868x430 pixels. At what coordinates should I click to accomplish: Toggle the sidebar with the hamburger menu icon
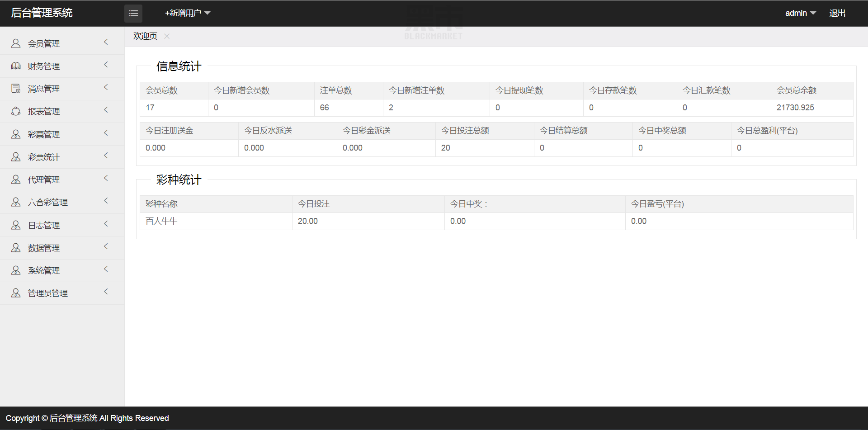(133, 14)
